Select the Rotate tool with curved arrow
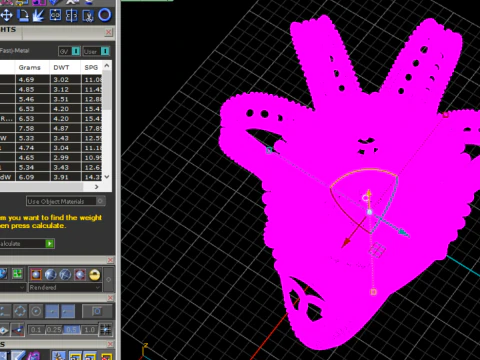The height and width of the screenshot is (360, 480). pyautogui.click(x=23, y=15)
